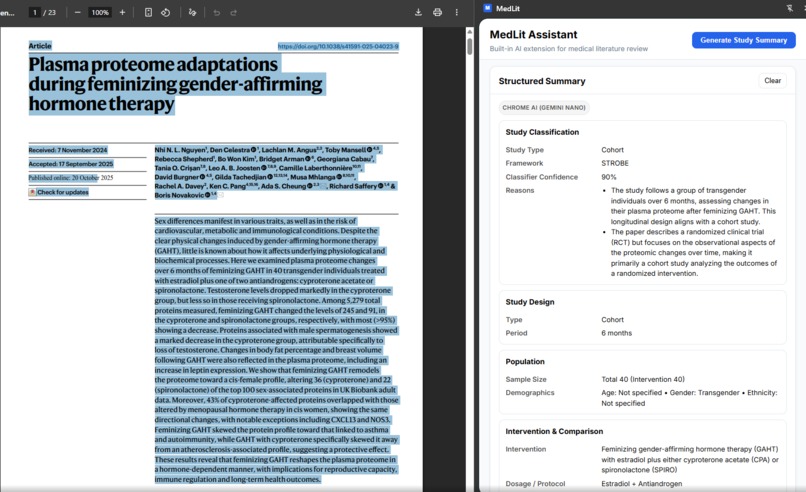
Task: Click the Reasons label
Action: (x=520, y=190)
